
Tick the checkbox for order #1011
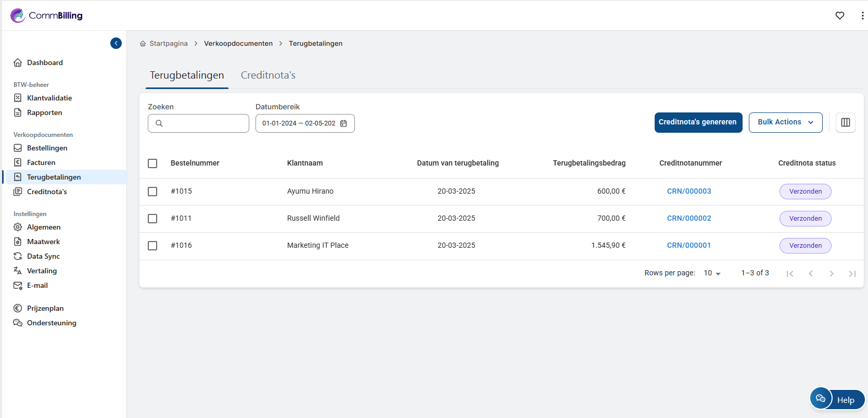point(152,219)
